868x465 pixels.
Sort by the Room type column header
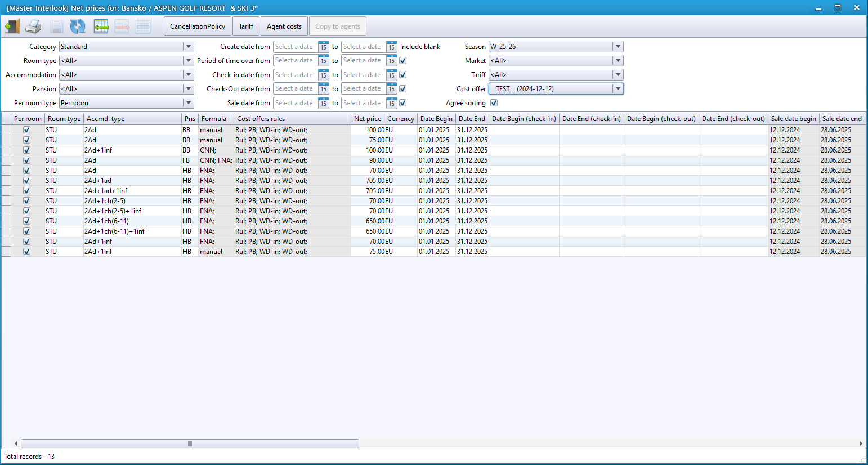point(64,119)
